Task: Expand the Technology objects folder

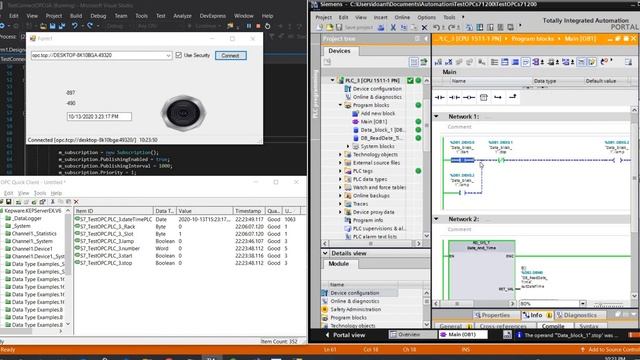Action: (340, 154)
